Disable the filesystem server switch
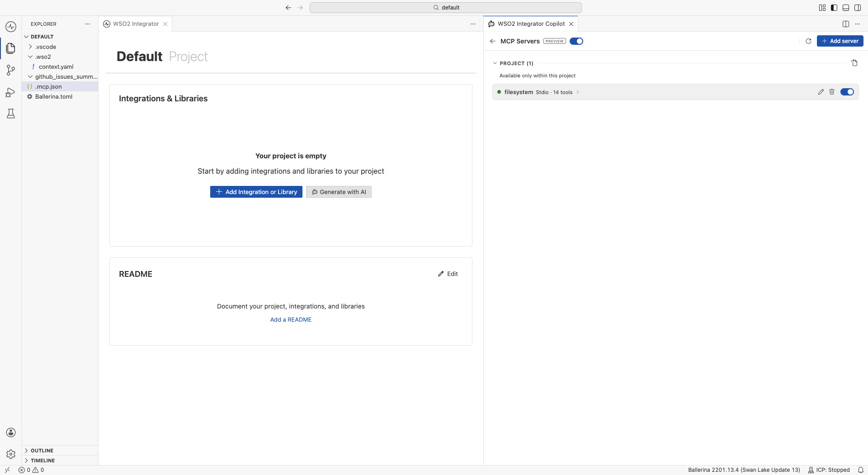Image resolution: width=868 pixels, height=475 pixels. coord(847,92)
